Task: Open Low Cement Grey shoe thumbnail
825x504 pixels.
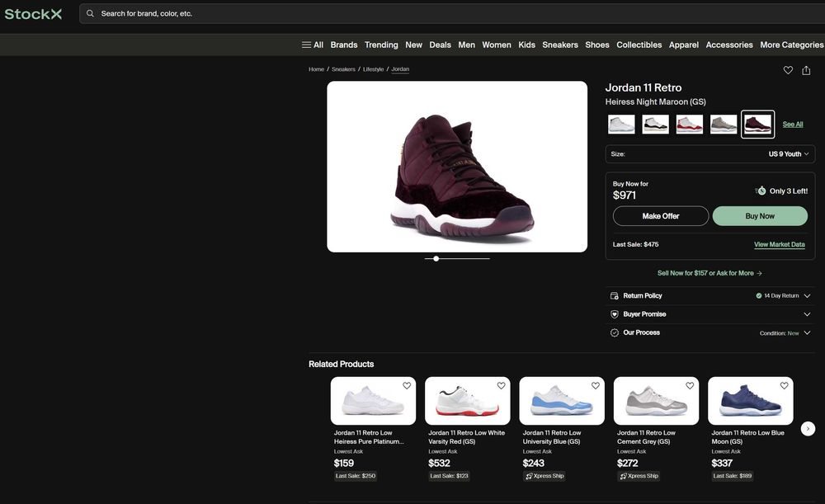Action: pyautogui.click(x=656, y=401)
